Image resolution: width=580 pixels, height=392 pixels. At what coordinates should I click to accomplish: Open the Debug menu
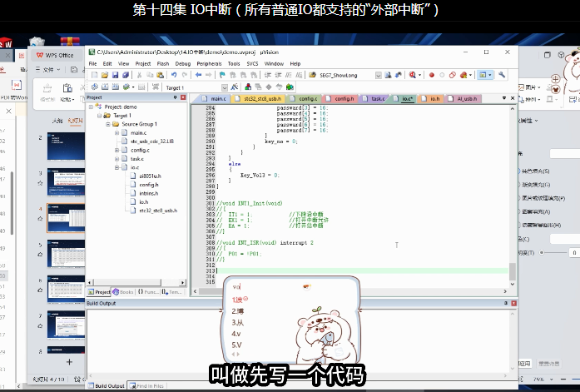[183, 63]
